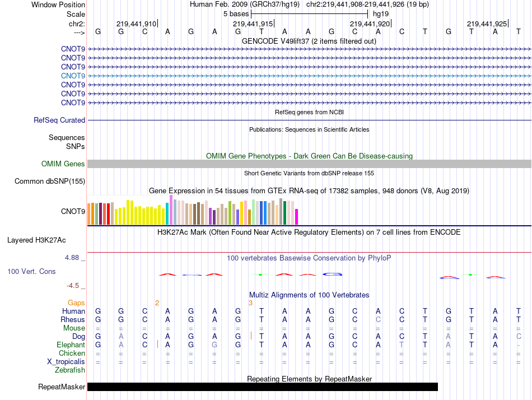
Task: Click the 219,441,915 position marker on ruler
Action: pos(253,24)
